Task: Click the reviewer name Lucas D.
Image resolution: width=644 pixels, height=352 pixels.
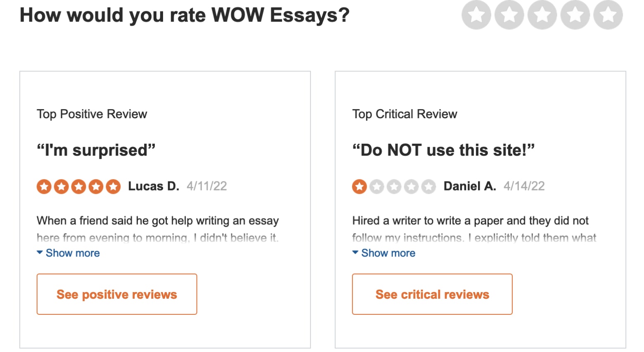Action: point(154,186)
